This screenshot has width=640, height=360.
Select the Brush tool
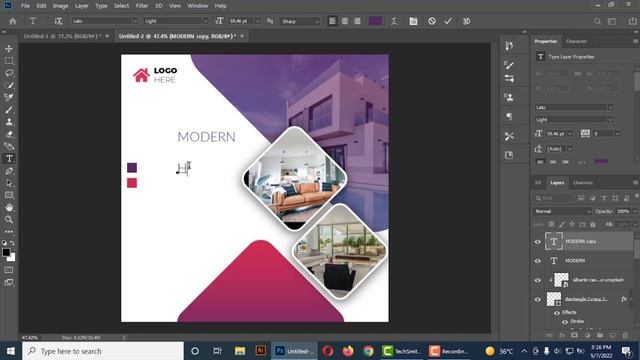tap(9, 110)
